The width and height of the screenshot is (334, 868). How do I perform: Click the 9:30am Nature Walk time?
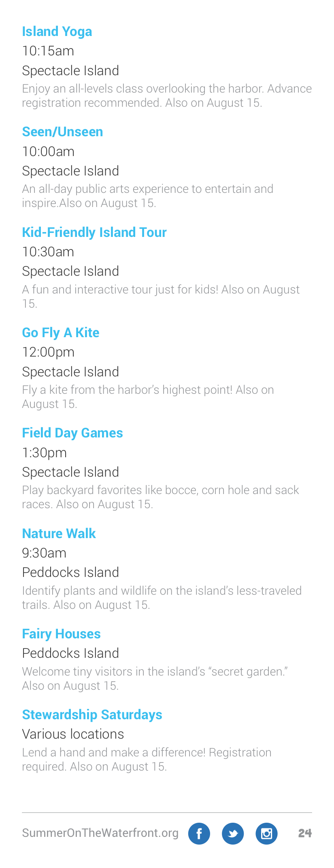tap(44, 553)
